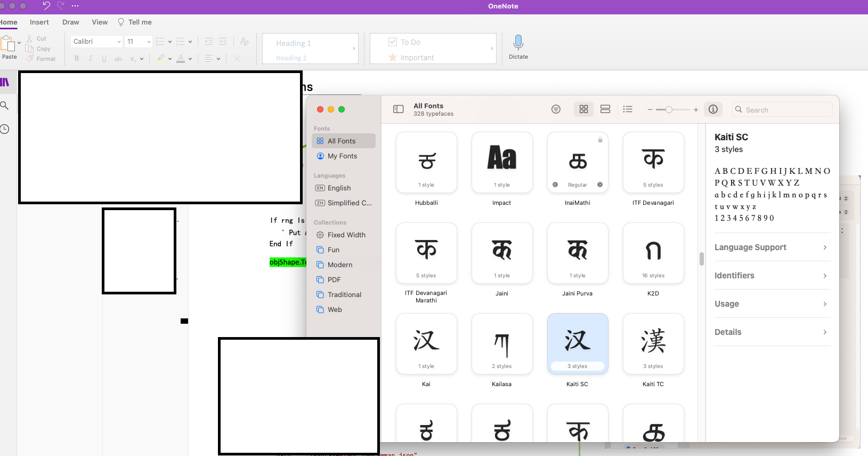This screenshot has height=456, width=868.
Task: Open bullet list style dropdown arrow
Action: coord(170,42)
